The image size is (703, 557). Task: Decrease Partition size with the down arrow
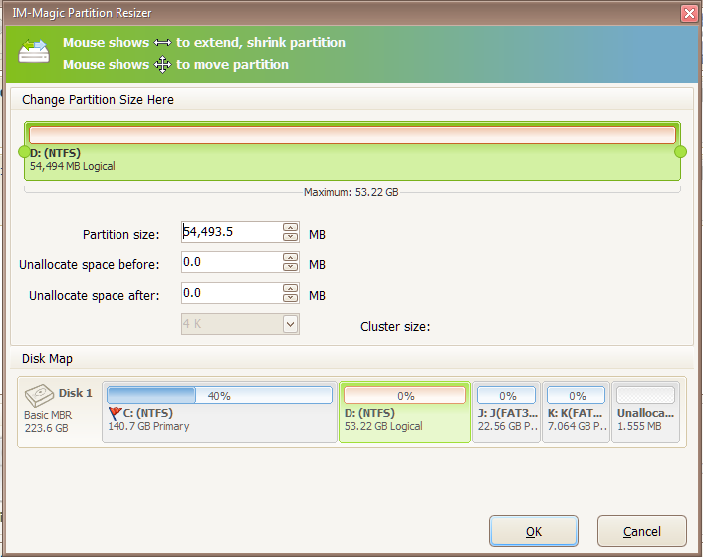pos(291,236)
